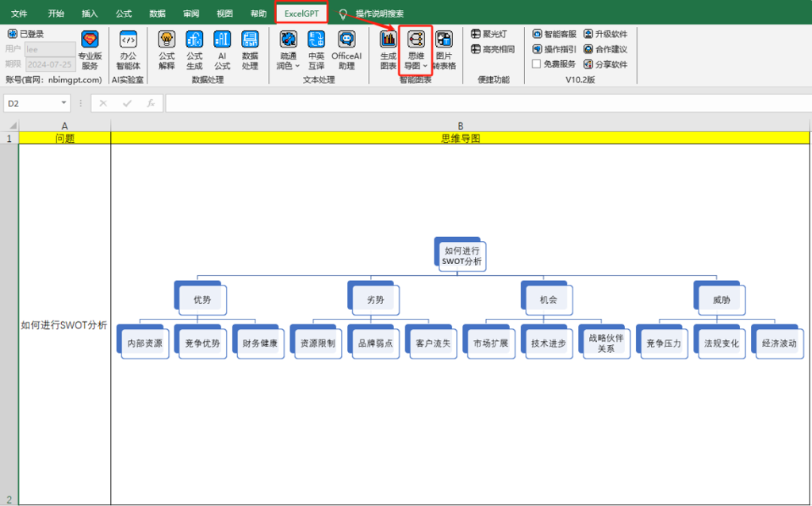
Task: Open the 公式生成 tool
Action: (x=194, y=50)
